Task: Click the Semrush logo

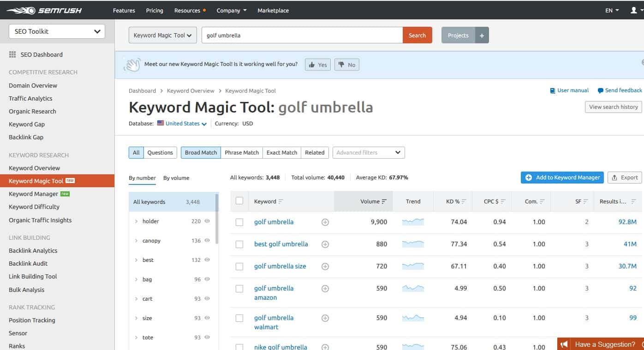Action: (44, 10)
